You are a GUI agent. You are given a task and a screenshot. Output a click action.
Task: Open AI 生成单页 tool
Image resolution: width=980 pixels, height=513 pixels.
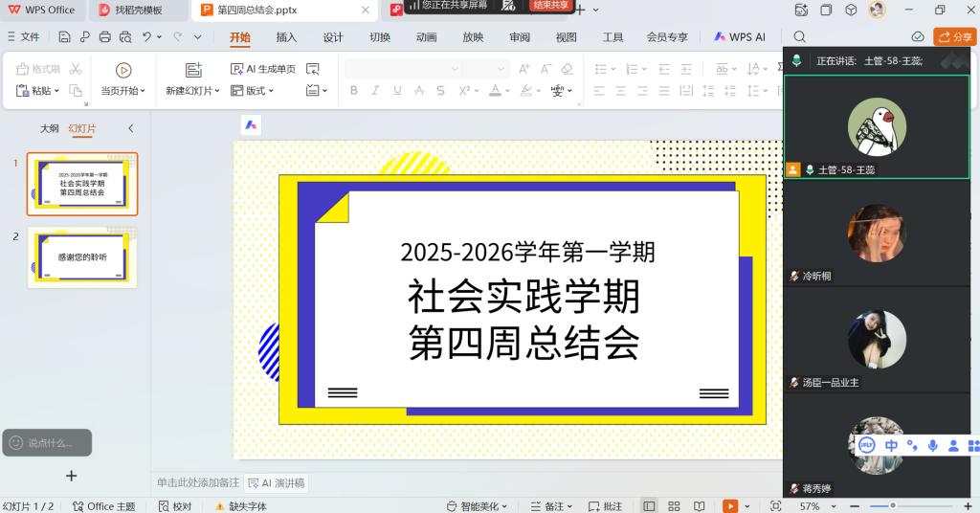(264, 69)
